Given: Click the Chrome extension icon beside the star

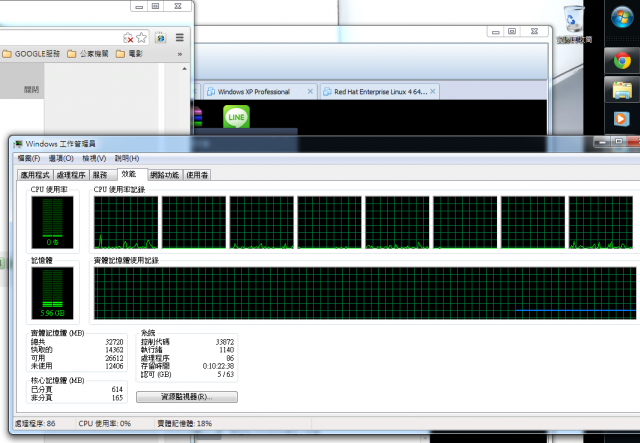Looking at the screenshot, I should click(x=161, y=38).
